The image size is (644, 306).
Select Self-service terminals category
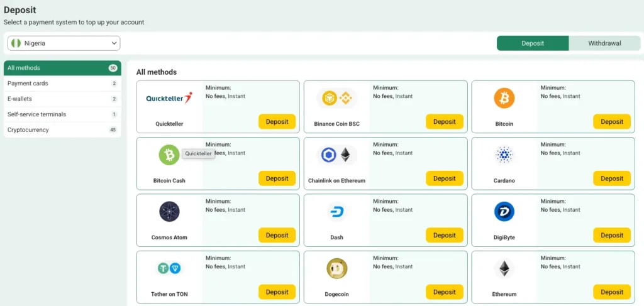[62, 114]
